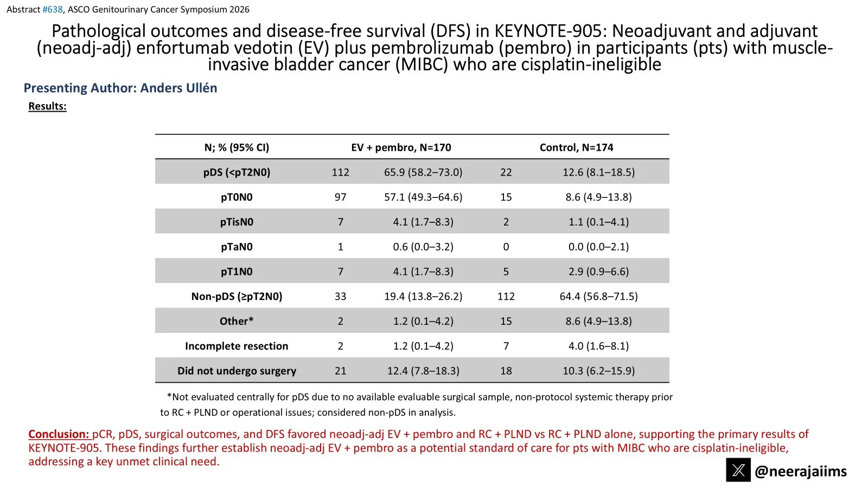Click the pDS (<pT2N0) row label
The image size is (868, 488).
pos(237,172)
